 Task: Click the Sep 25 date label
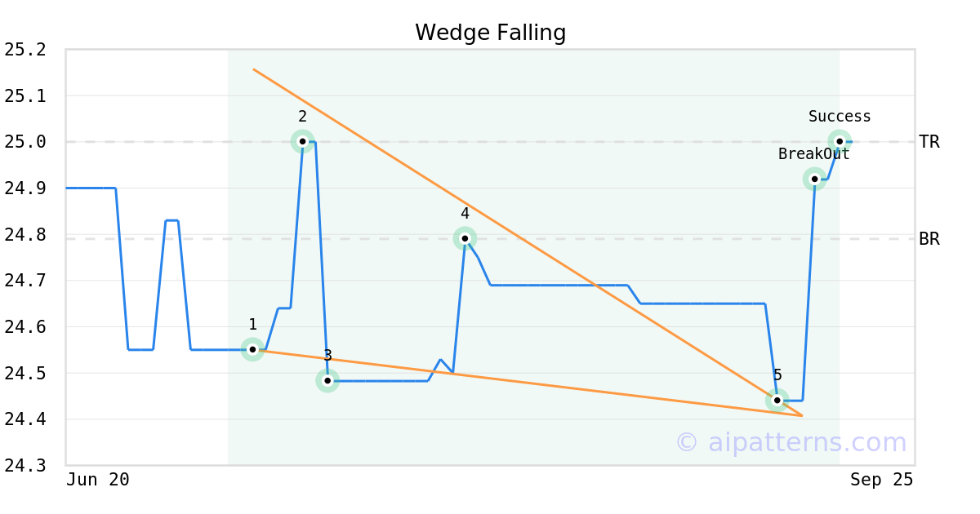(881, 480)
